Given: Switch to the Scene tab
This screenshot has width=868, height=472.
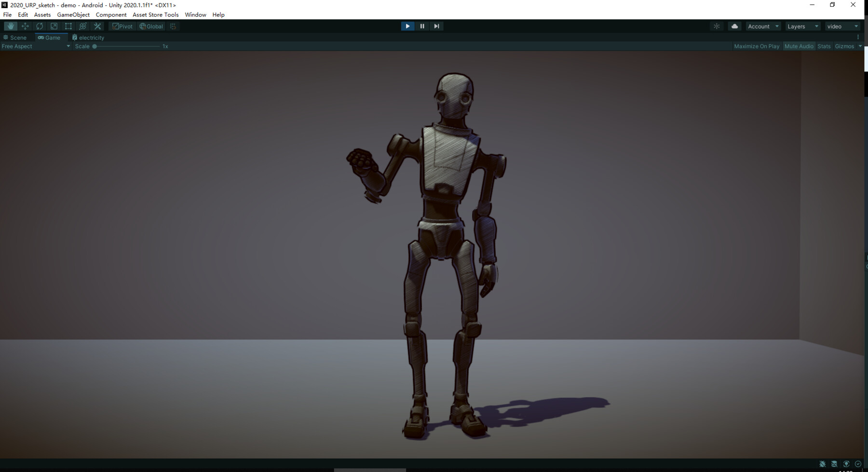Looking at the screenshot, I should pyautogui.click(x=16, y=37).
